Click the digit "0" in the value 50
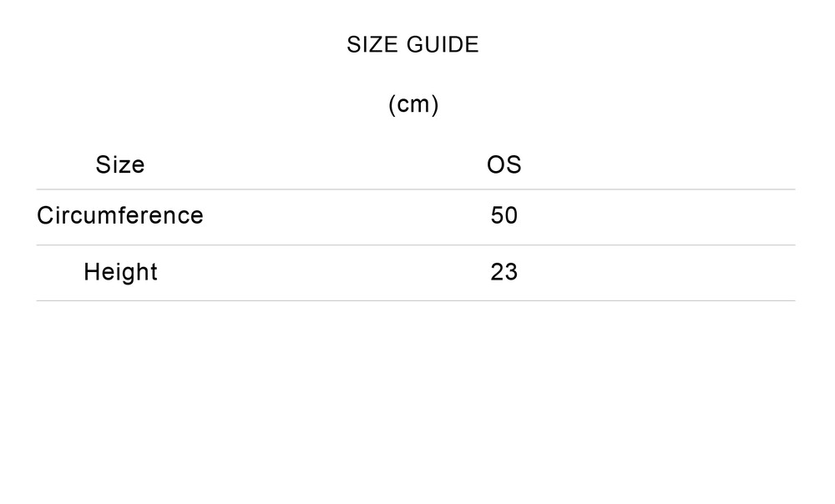Screen dimensions: 835x504 pos(511,215)
